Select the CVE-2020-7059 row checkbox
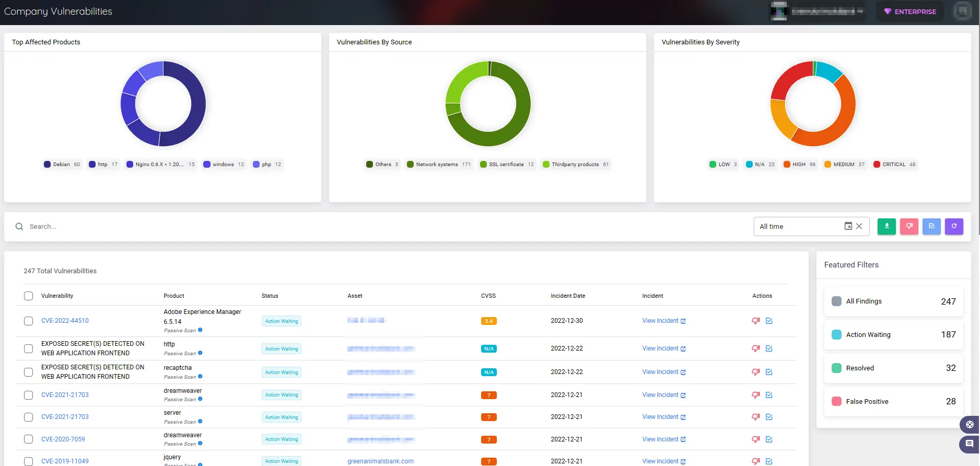 pyautogui.click(x=29, y=439)
